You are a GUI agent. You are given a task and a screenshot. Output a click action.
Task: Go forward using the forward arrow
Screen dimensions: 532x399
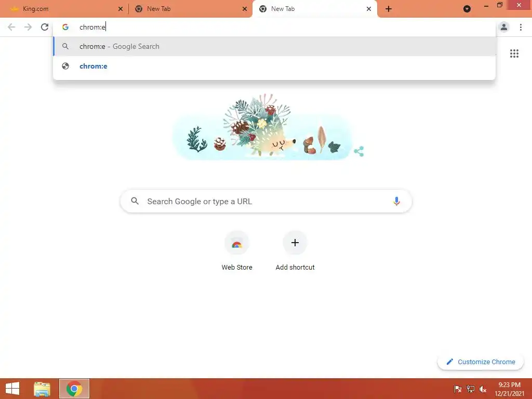tap(28, 27)
